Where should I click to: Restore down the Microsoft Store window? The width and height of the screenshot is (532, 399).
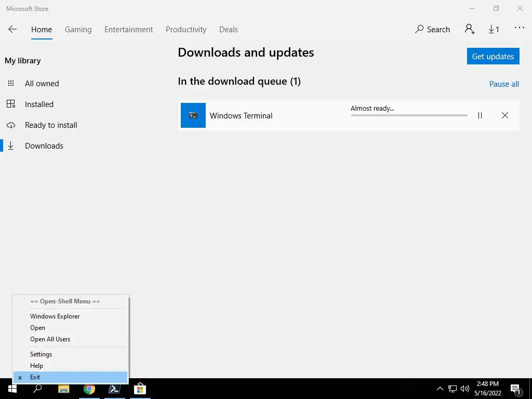point(496,8)
